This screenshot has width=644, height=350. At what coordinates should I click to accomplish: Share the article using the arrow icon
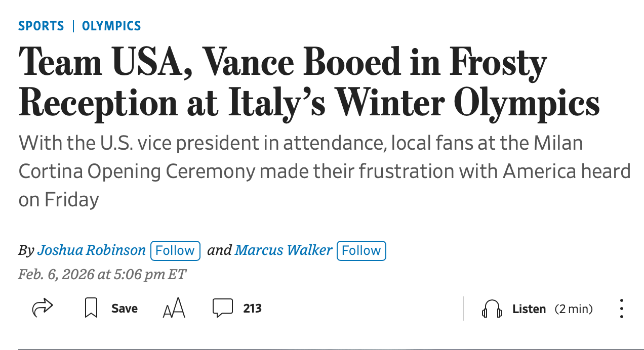[43, 308]
